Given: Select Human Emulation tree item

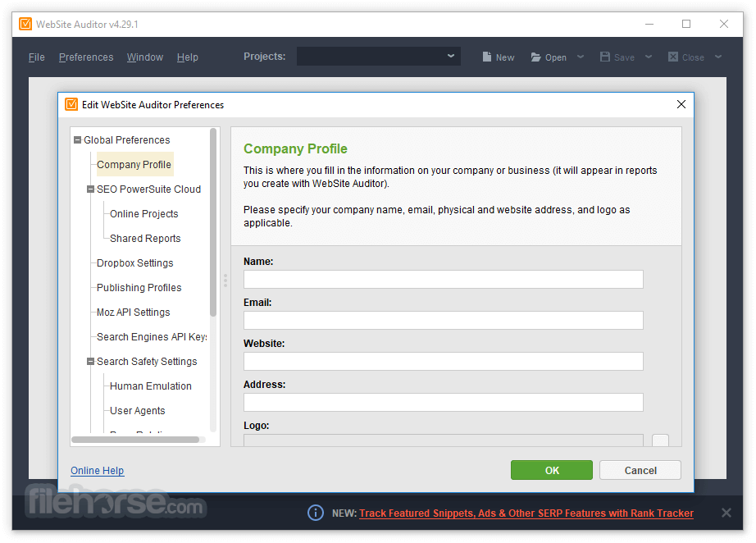Looking at the screenshot, I should point(150,386).
